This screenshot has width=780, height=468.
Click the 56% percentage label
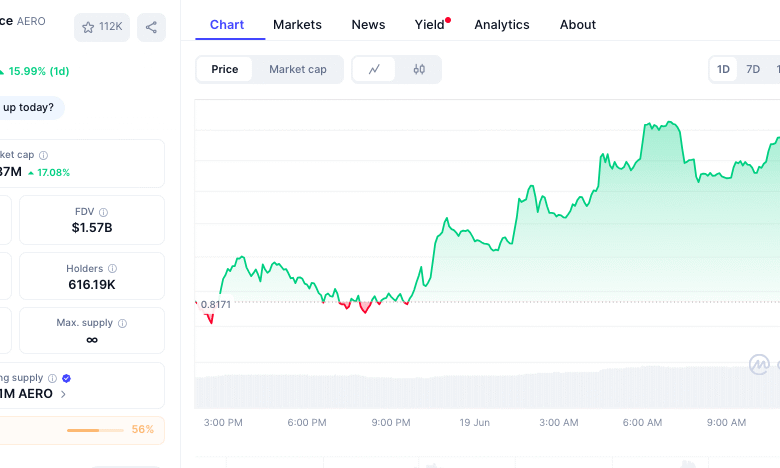click(x=143, y=430)
